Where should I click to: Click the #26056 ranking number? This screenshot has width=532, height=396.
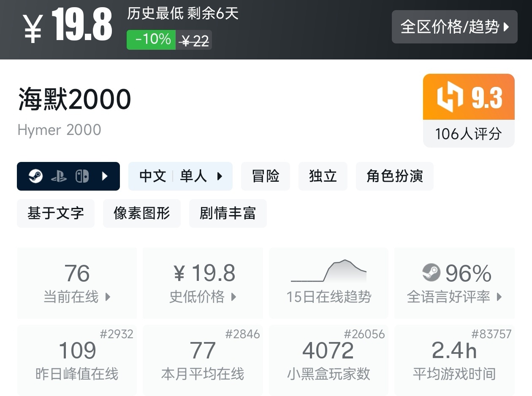click(x=364, y=334)
